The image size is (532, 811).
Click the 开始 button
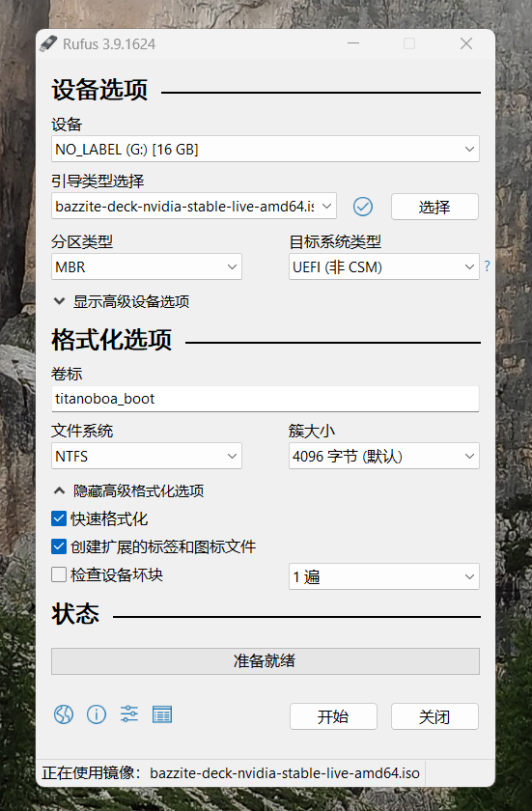333,716
